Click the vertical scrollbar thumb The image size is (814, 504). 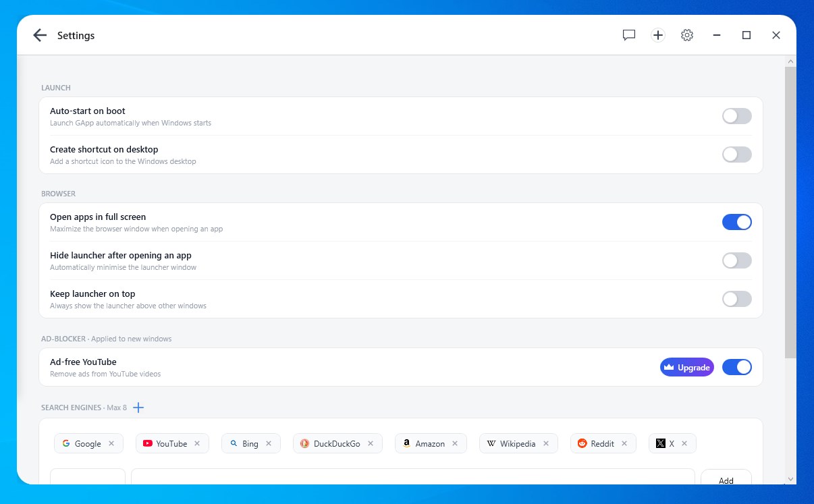(790, 213)
